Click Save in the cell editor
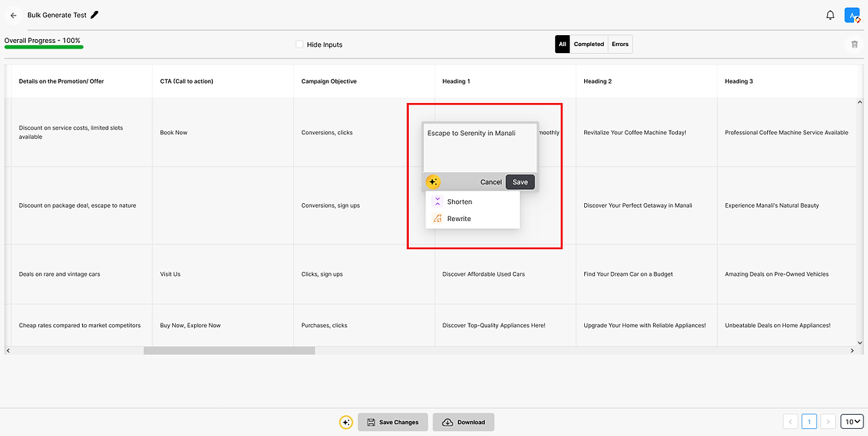Viewport: 868px width, 436px height. point(520,182)
